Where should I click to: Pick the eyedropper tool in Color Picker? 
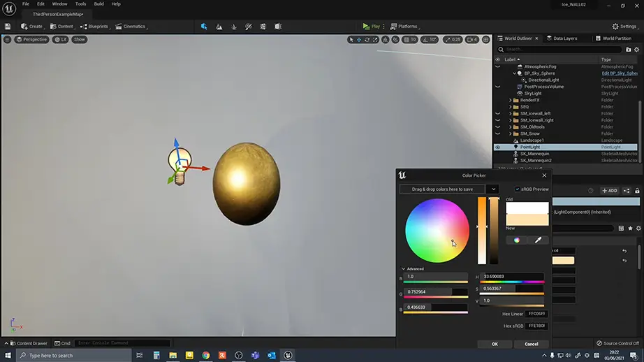coord(538,240)
